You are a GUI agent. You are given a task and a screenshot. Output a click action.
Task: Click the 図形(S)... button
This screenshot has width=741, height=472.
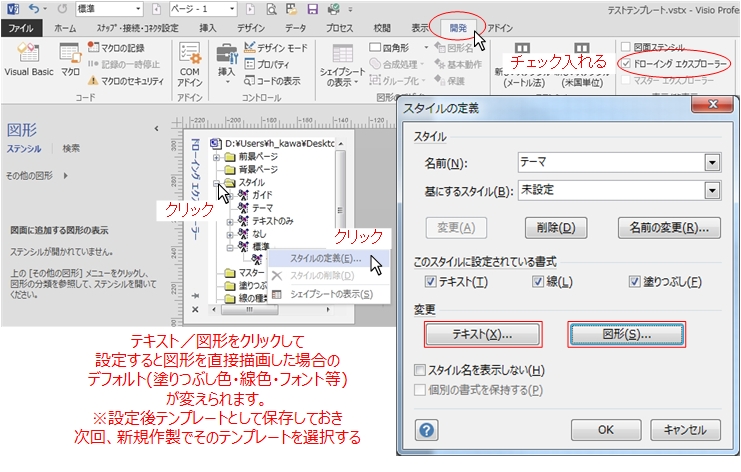pyautogui.click(x=626, y=335)
